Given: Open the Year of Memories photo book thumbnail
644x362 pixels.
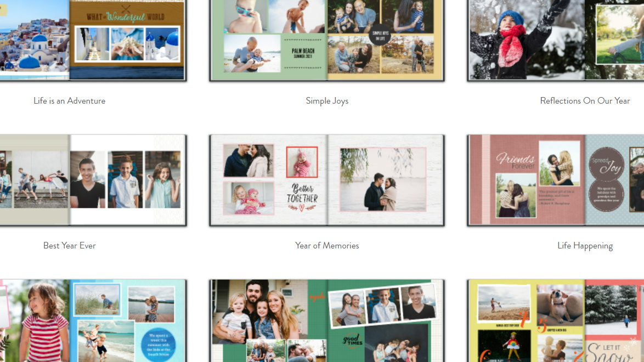Looking at the screenshot, I should pos(327,180).
